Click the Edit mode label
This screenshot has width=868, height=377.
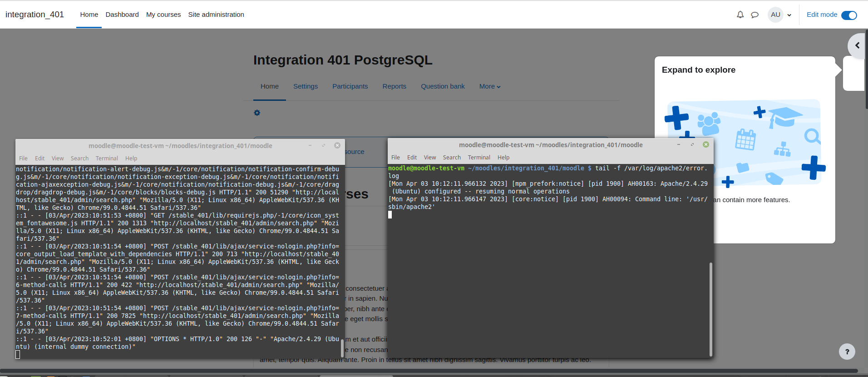pos(822,15)
